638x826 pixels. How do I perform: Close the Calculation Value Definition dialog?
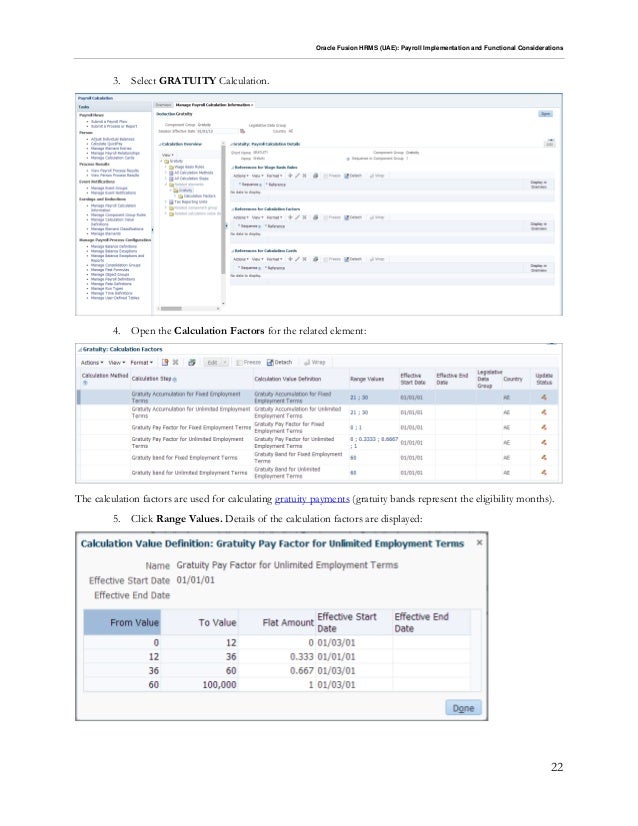(479, 543)
